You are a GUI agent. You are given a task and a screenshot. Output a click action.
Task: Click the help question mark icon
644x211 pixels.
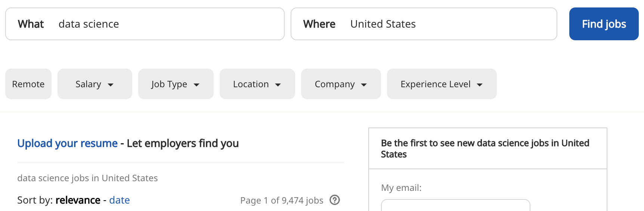335,200
